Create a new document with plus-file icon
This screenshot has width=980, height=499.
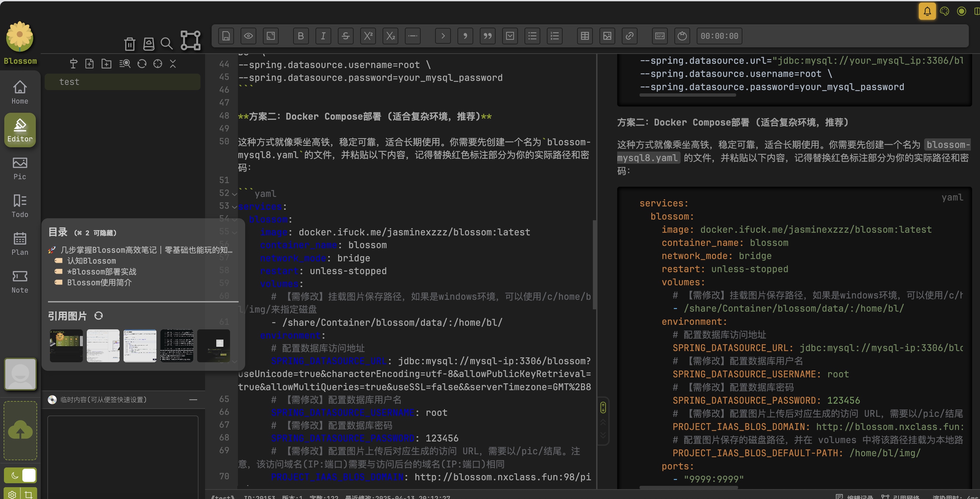tap(89, 63)
